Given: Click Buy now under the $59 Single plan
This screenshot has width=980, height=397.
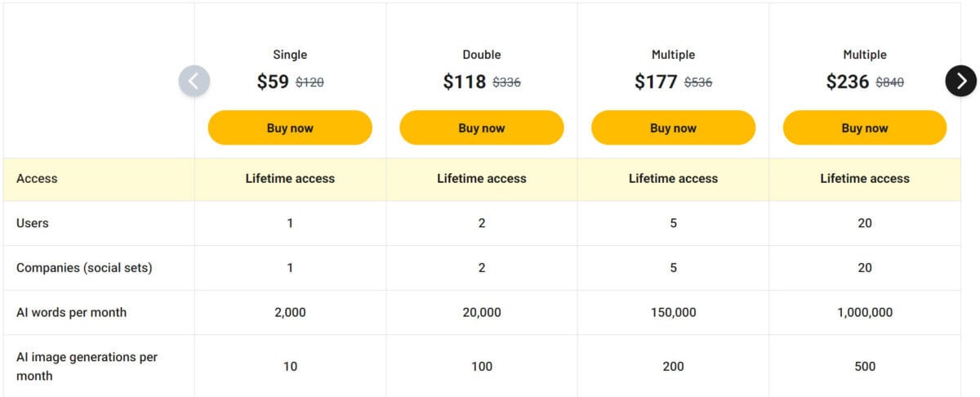Looking at the screenshot, I should point(290,127).
